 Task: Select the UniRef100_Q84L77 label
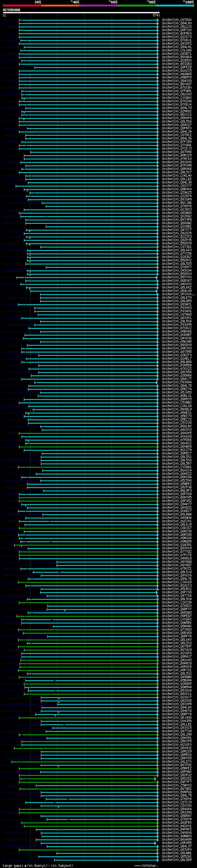[176, 379]
